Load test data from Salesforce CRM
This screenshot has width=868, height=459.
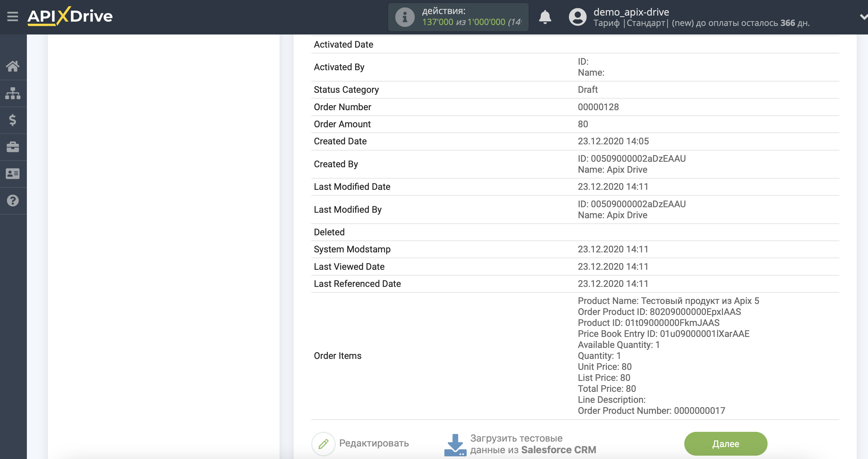point(533,444)
